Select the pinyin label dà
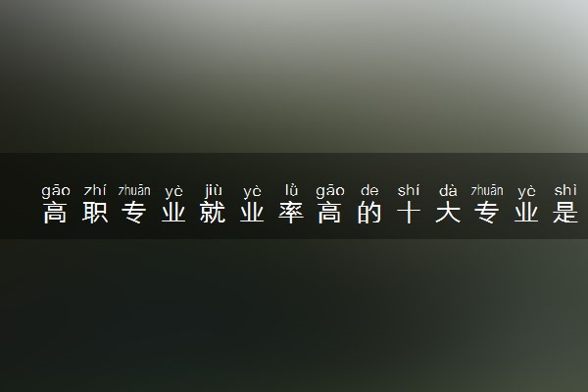This screenshot has height=392, width=588. [x=448, y=190]
